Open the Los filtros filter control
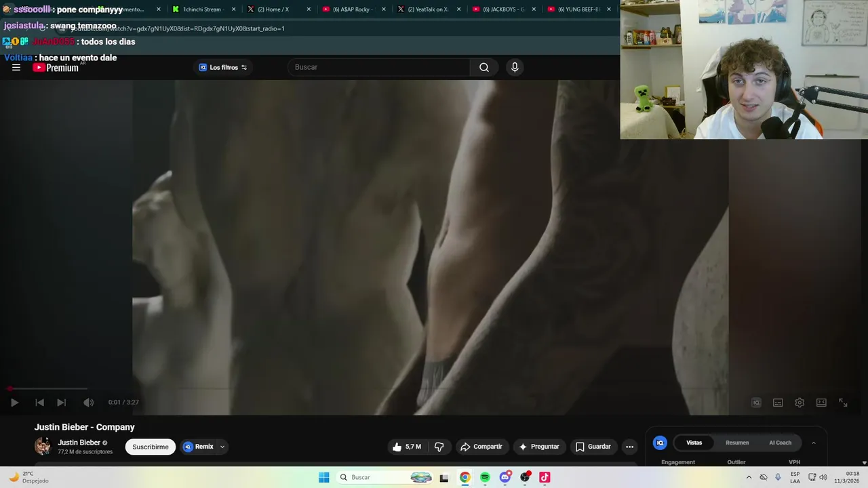The image size is (868, 488). click(x=223, y=67)
